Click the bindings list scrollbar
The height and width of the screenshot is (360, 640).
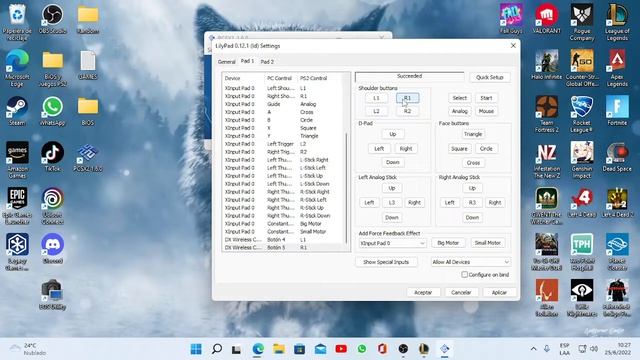tap(347, 188)
